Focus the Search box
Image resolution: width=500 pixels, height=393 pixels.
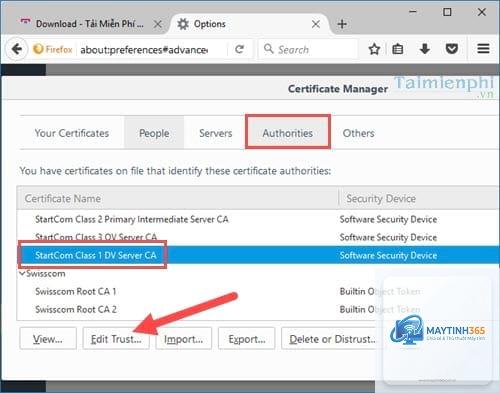308,49
